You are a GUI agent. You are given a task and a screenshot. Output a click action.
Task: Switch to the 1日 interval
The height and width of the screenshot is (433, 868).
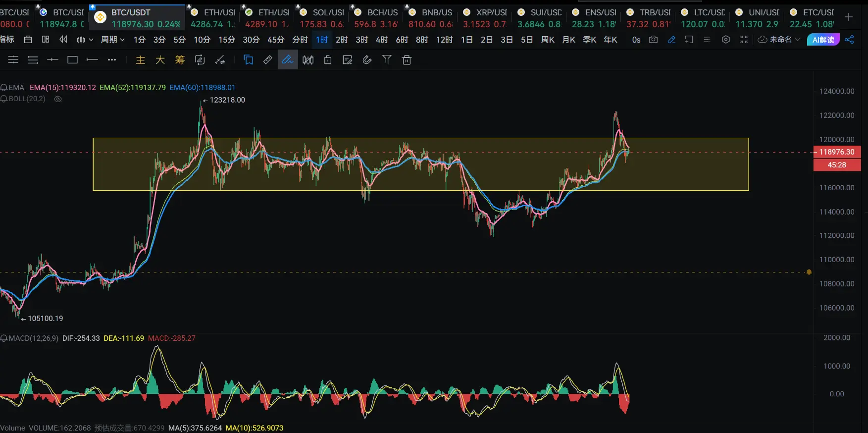click(467, 40)
